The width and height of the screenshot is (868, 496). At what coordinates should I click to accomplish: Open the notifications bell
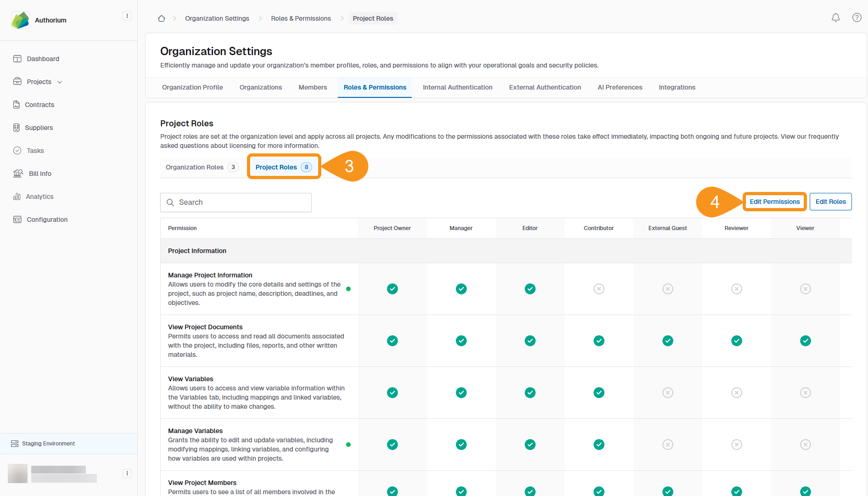pyautogui.click(x=836, y=17)
